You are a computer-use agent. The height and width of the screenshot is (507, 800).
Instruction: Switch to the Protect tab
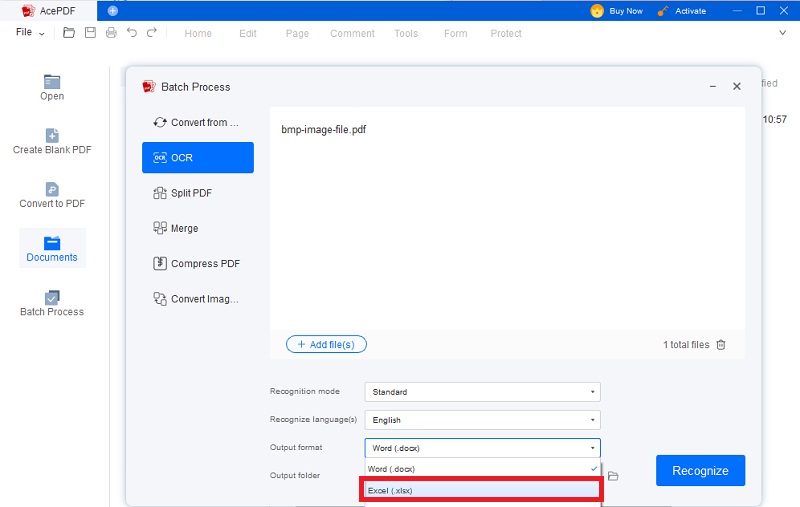click(506, 34)
